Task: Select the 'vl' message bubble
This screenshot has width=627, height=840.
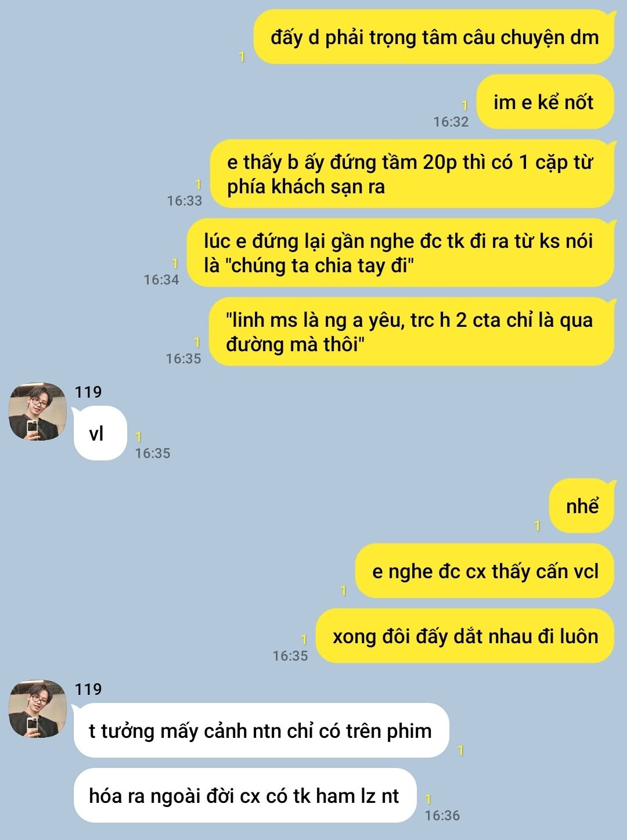Action: 100,433
